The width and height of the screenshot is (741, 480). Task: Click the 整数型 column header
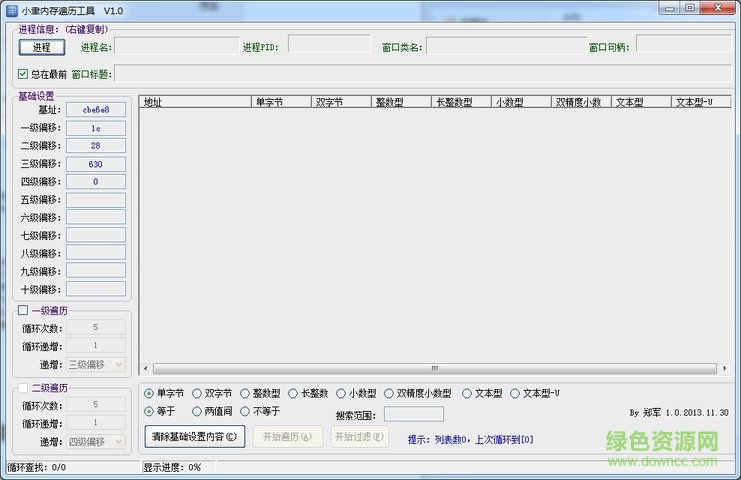(401, 102)
